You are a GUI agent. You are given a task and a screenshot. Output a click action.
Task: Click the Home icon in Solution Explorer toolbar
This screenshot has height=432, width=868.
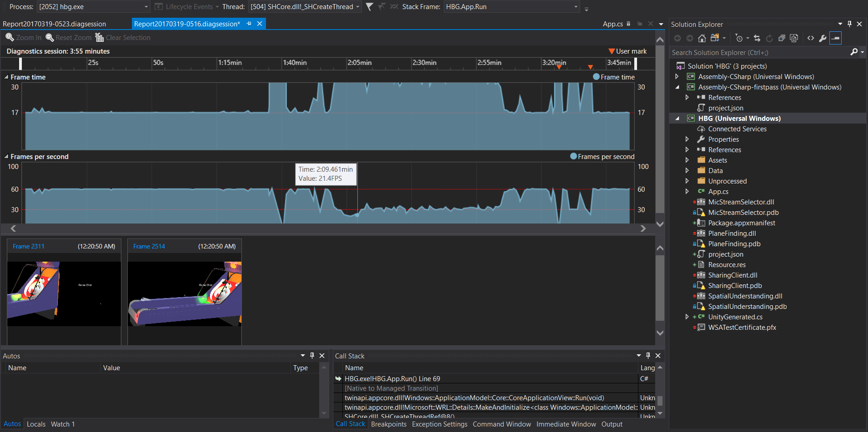click(x=702, y=38)
